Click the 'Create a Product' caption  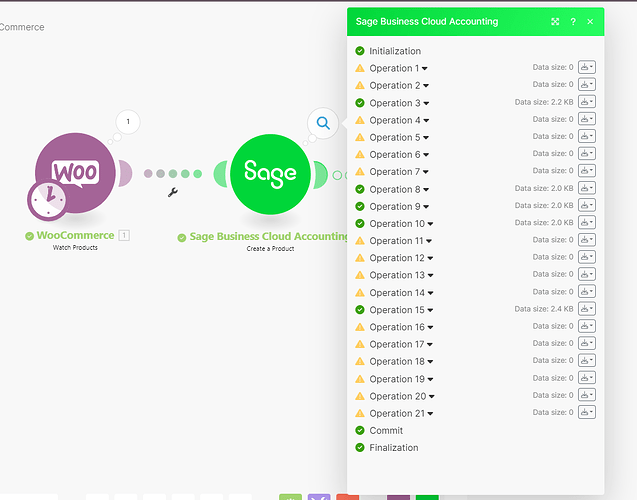(x=270, y=249)
